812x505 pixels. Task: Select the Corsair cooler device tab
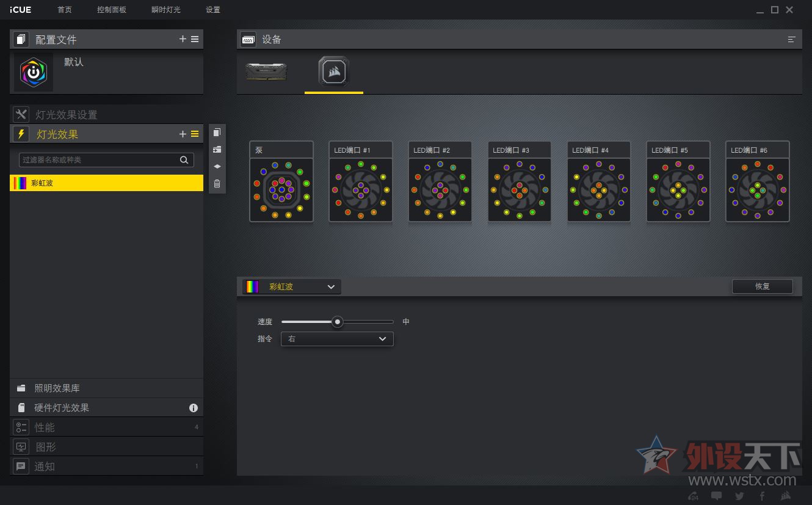[334, 72]
